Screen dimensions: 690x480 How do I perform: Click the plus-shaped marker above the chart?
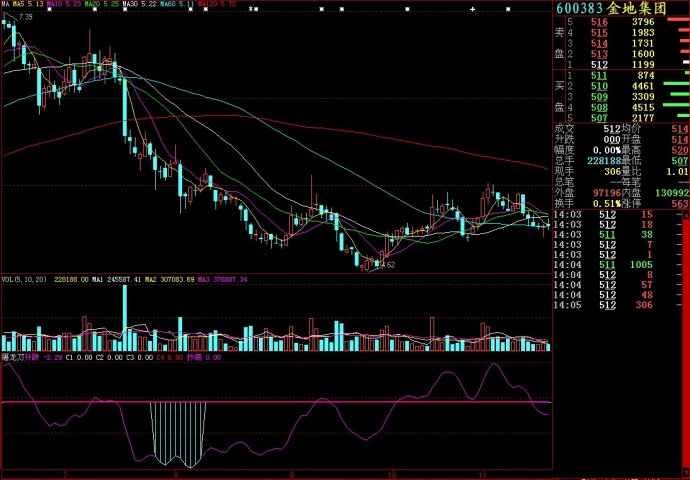point(473,9)
